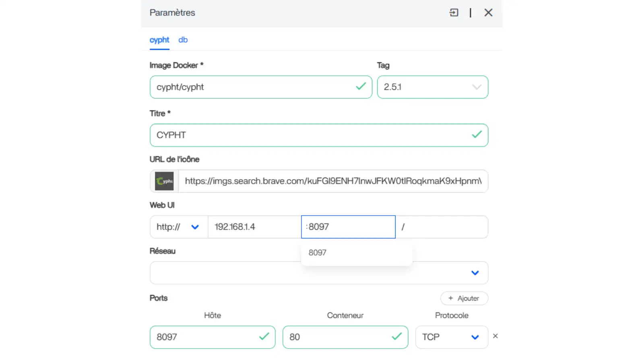Click the Cypht icon thumbnail preview
Image resolution: width=644 pixels, height=361 pixels.
click(x=164, y=181)
